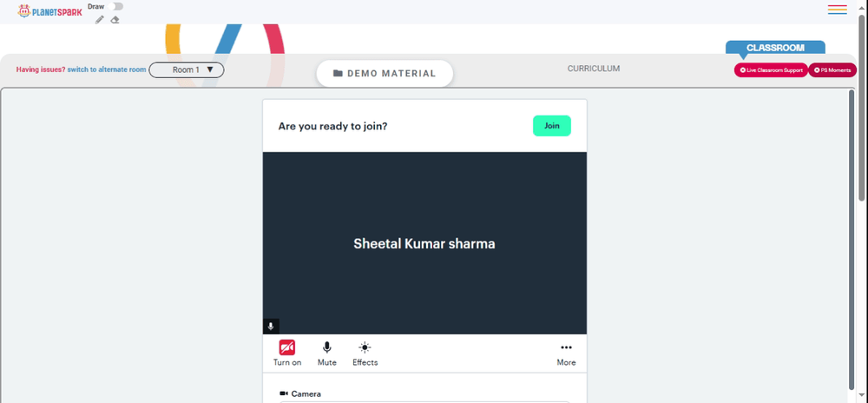This screenshot has height=403, width=868.
Task: Click the PlanetSpark logo
Action: (49, 10)
